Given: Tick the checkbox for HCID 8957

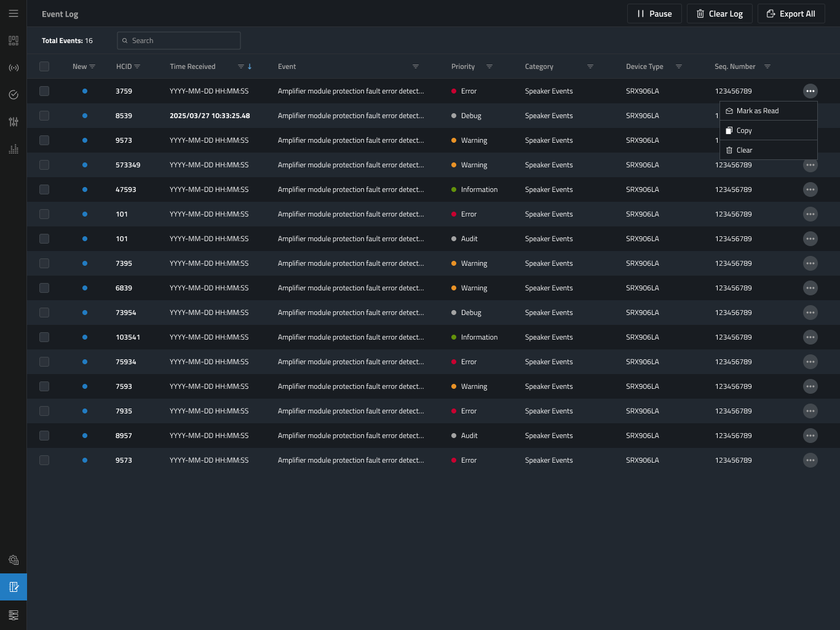Looking at the screenshot, I should pos(44,436).
